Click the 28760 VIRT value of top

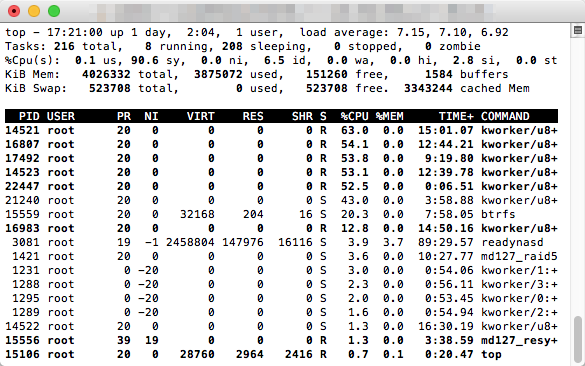click(x=197, y=354)
